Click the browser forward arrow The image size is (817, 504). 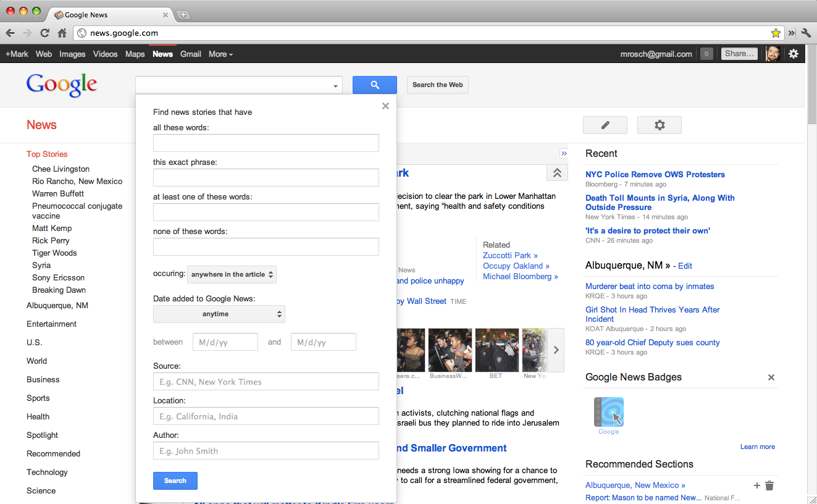click(x=27, y=33)
